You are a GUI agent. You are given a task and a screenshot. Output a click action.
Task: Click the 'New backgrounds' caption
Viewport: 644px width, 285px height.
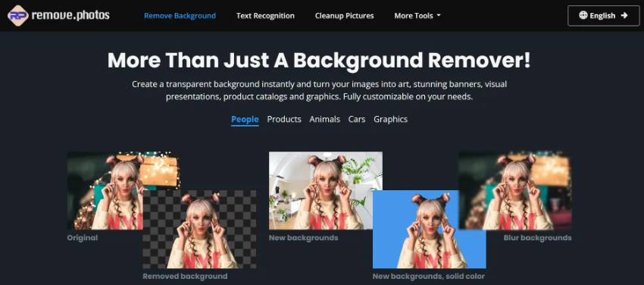[304, 238]
